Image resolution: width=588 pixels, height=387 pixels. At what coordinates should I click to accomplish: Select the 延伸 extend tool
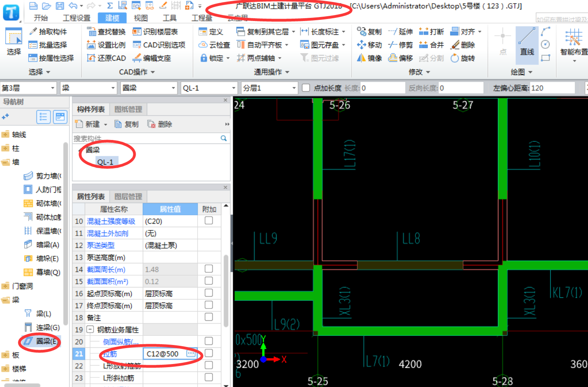[x=400, y=32]
